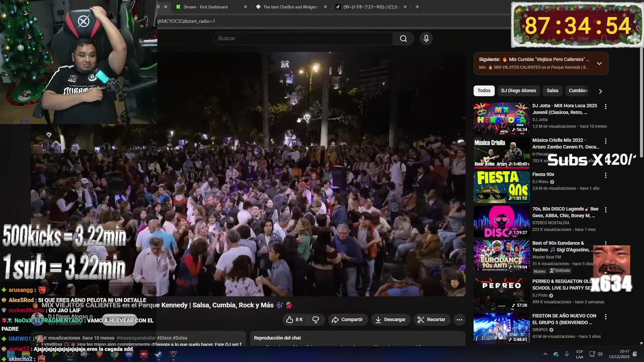Click the Recortar clip button
The width and height of the screenshot is (644, 362).
click(431, 320)
